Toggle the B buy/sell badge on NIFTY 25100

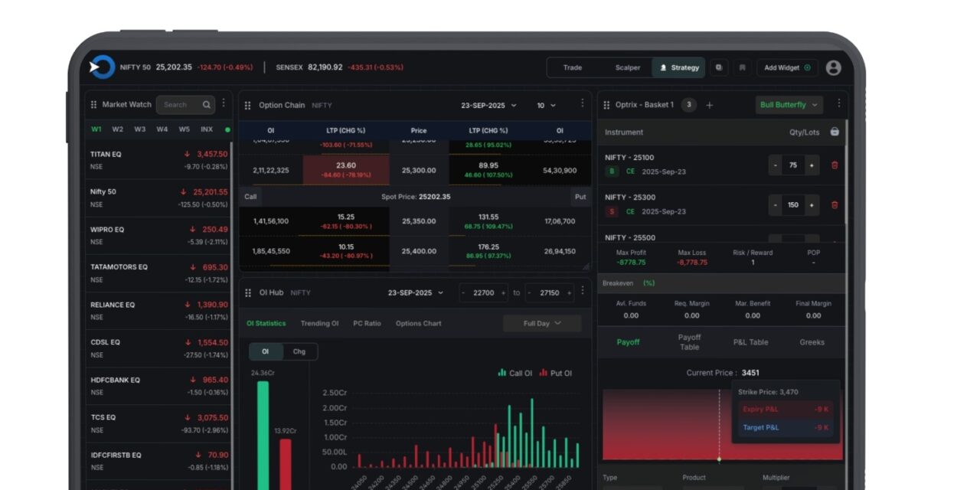612,171
